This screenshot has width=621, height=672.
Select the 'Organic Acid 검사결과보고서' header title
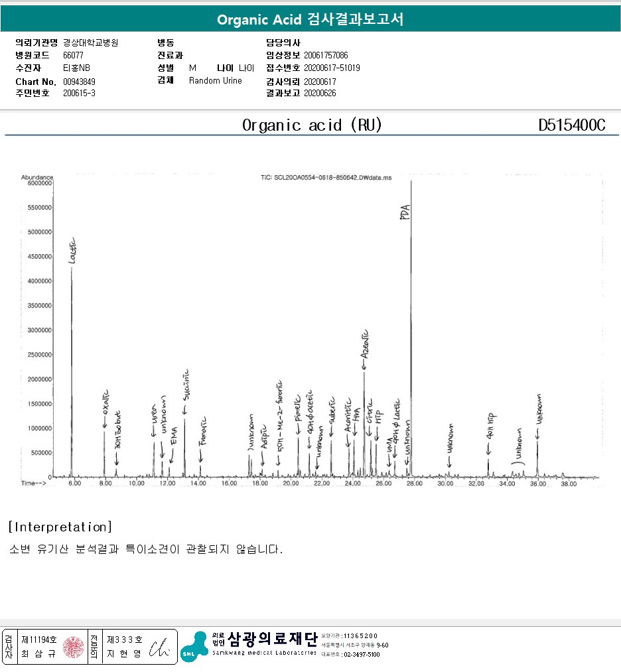(x=310, y=19)
